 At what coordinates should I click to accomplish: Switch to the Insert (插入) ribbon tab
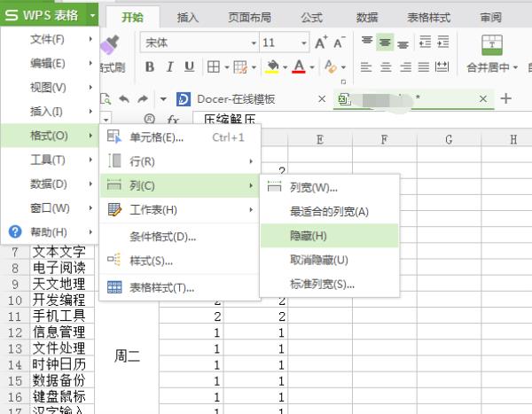(187, 16)
